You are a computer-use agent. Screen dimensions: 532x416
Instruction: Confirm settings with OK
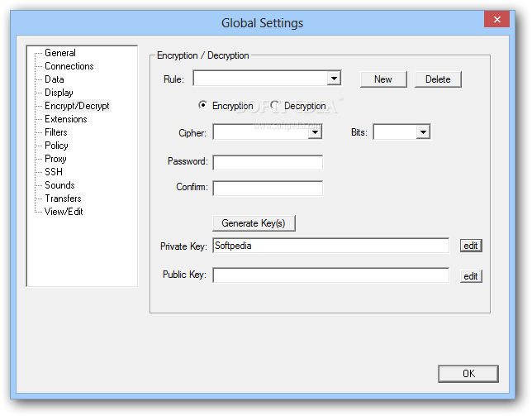[x=468, y=374]
